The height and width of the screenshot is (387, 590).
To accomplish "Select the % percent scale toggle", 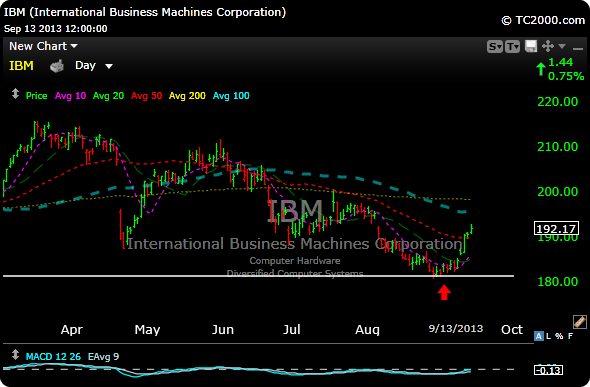I will (559, 336).
